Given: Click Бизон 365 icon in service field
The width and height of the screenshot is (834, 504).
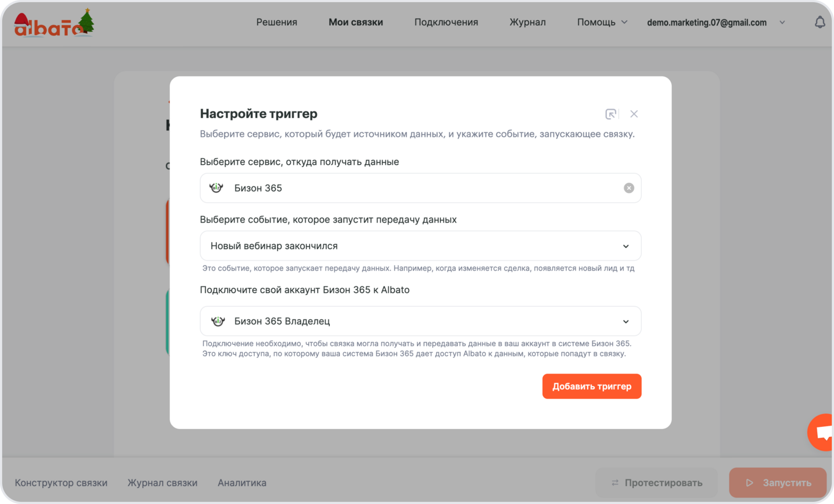Looking at the screenshot, I should (x=216, y=188).
